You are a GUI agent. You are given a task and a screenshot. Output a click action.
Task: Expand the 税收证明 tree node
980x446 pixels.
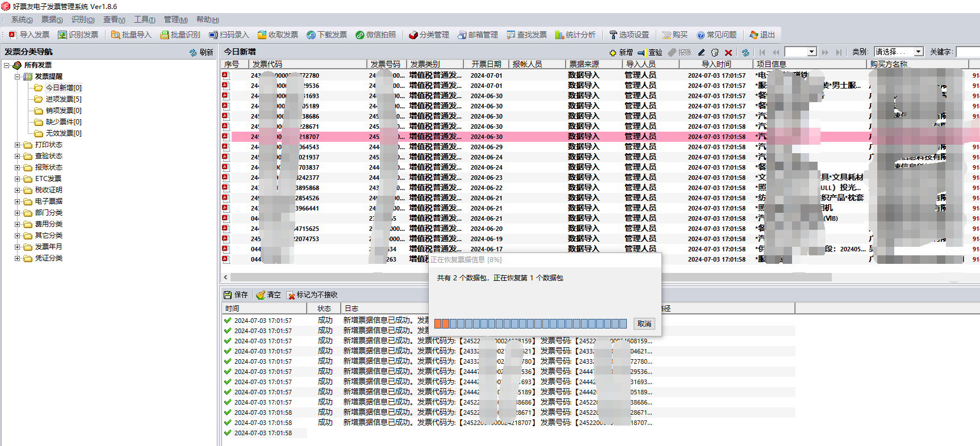17,190
